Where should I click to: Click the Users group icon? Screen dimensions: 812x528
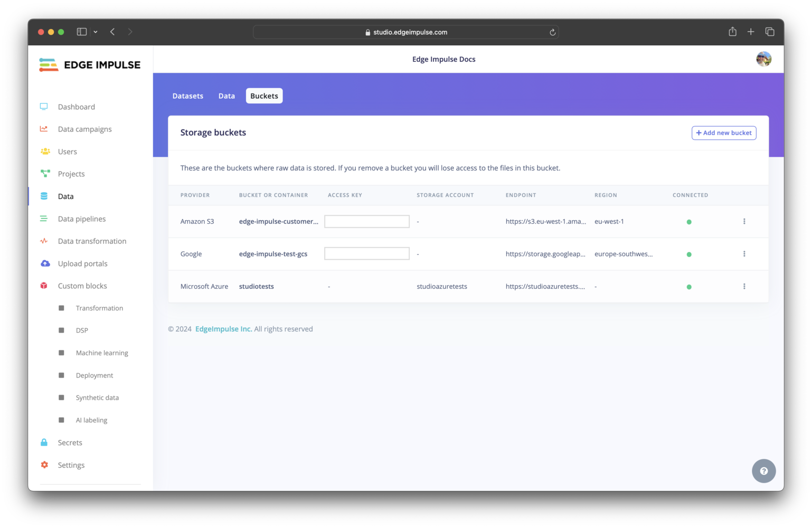45,152
